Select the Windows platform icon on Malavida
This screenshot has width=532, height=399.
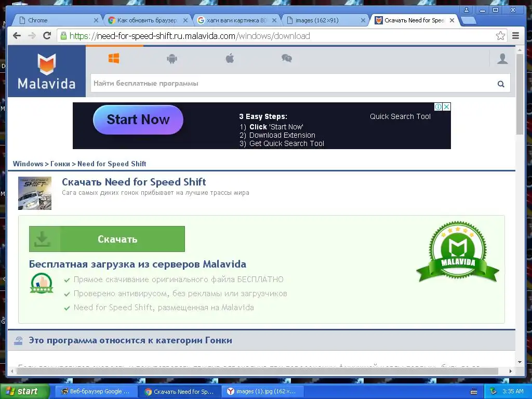tap(114, 58)
